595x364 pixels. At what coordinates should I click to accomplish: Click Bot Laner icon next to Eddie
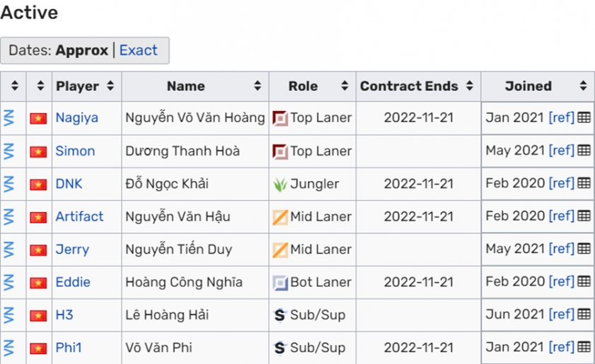280,283
